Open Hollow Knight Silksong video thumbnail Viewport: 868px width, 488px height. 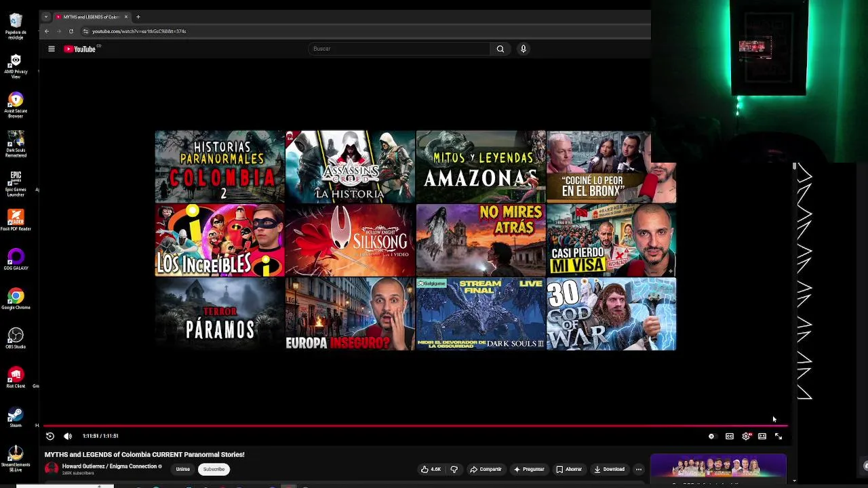pos(350,240)
